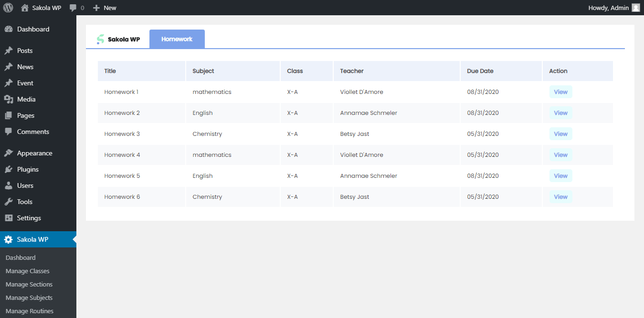644x318 pixels.
Task: Switch to the Homework tab
Action: pos(177,39)
